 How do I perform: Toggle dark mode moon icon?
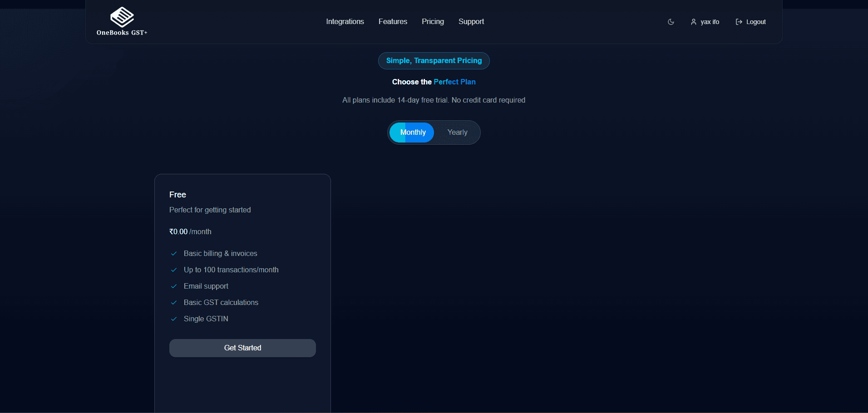pyautogui.click(x=671, y=22)
